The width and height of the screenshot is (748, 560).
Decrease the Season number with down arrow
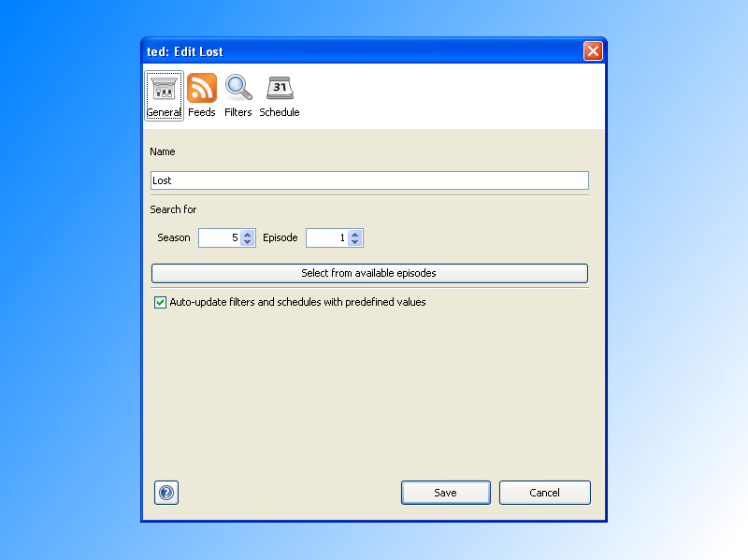point(247,242)
